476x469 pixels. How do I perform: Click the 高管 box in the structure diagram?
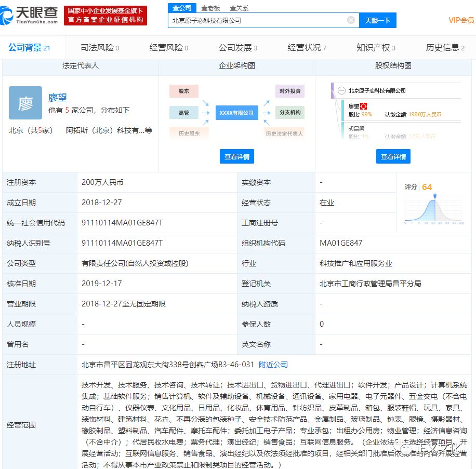pyautogui.click(x=184, y=113)
